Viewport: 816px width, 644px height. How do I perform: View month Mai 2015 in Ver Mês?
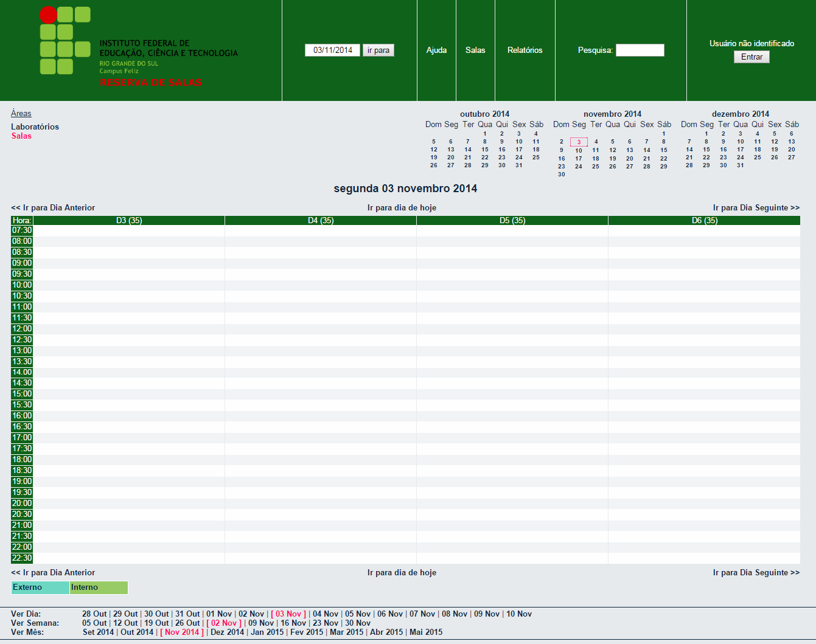click(426, 632)
